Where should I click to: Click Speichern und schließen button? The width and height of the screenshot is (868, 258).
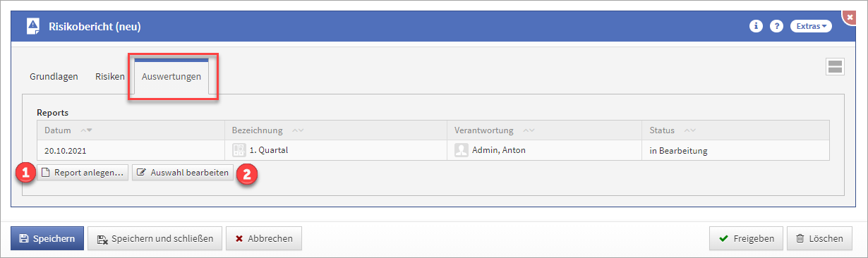tap(155, 238)
